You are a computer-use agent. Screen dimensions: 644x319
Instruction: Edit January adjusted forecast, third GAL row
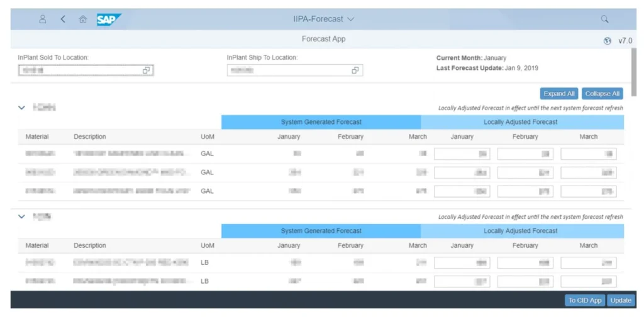point(462,191)
